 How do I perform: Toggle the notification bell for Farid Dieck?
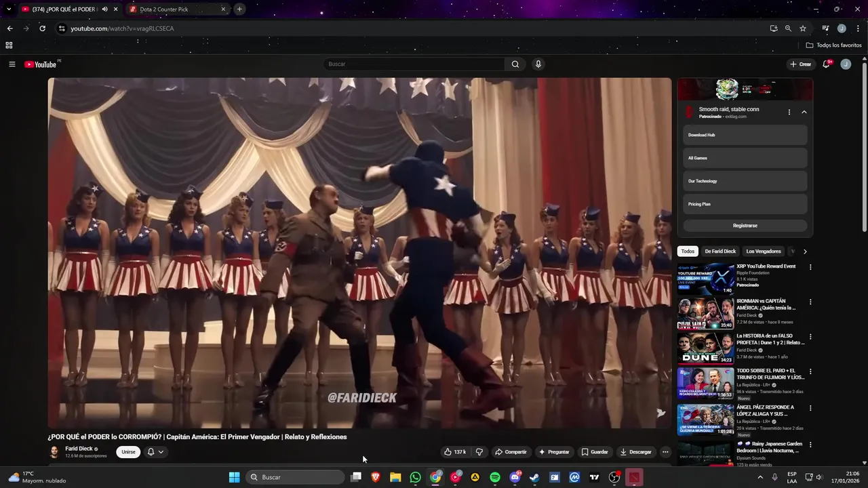point(155,452)
